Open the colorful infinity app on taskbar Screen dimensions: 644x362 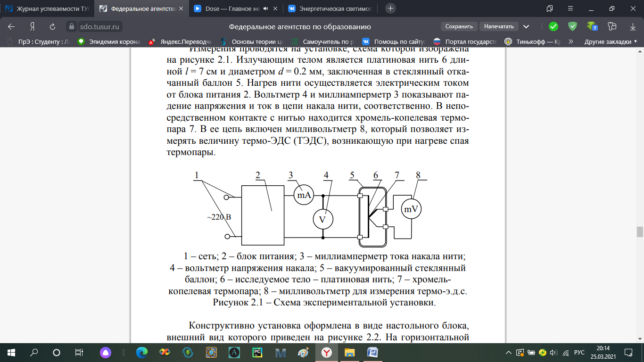tap(165, 352)
